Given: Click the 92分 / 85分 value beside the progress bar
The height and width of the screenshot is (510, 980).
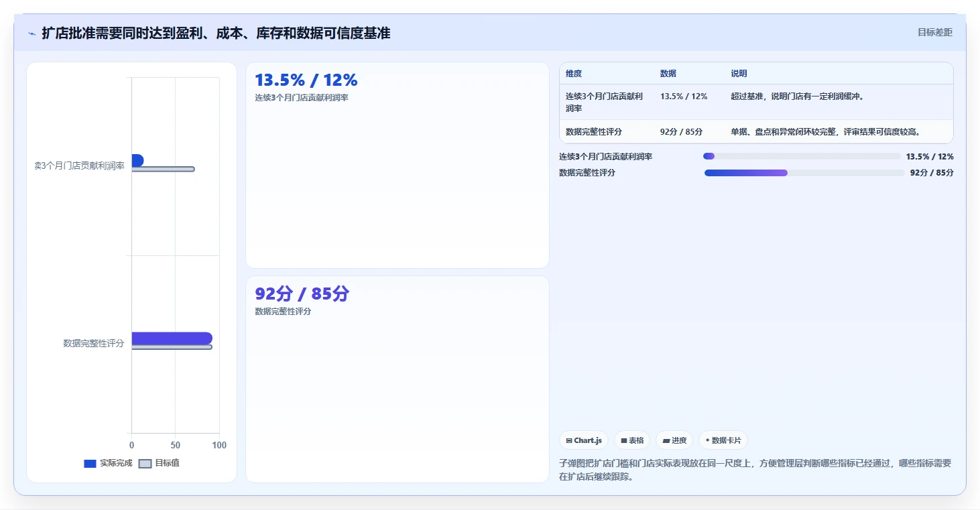Looking at the screenshot, I should (x=932, y=173).
